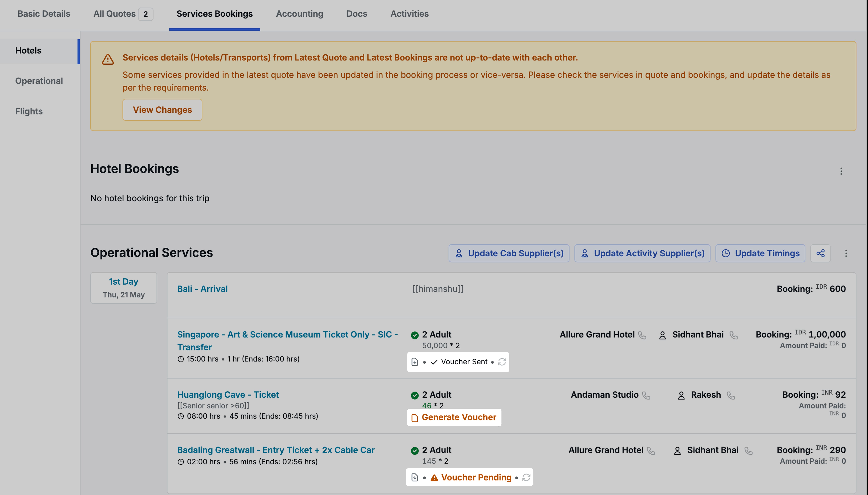This screenshot has height=495, width=868.
Task: Click phone icon beside Allure Grand Hotel, Singapore row
Action: [x=642, y=335]
